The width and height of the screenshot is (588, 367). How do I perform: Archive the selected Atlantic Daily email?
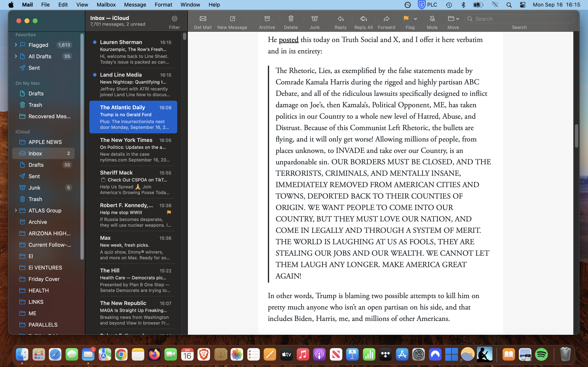pyautogui.click(x=267, y=19)
